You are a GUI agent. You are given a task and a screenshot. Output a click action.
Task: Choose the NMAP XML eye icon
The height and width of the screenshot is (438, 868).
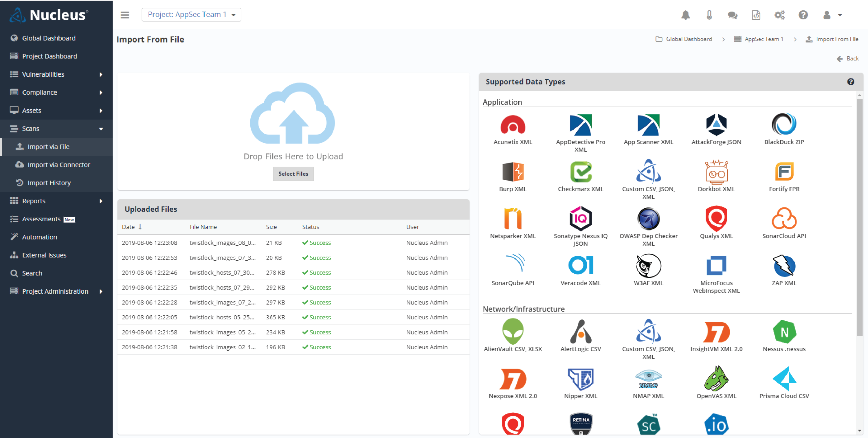(648, 379)
